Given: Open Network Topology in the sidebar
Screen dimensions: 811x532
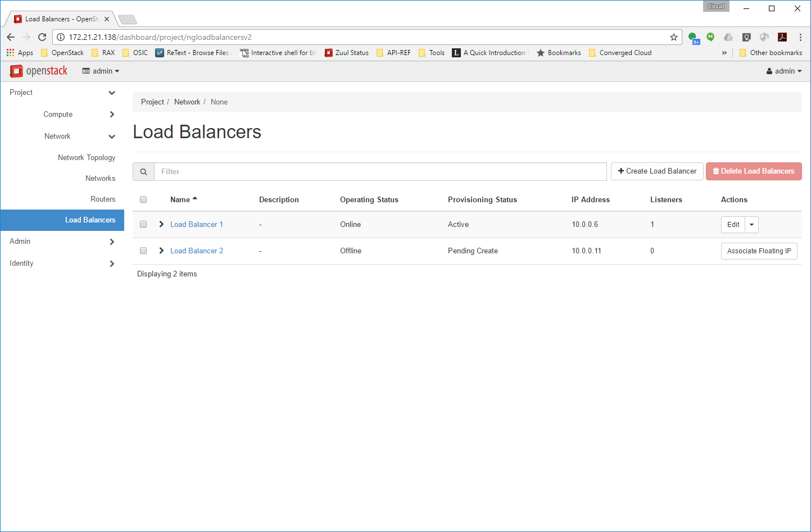Looking at the screenshot, I should (x=87, y=158).
